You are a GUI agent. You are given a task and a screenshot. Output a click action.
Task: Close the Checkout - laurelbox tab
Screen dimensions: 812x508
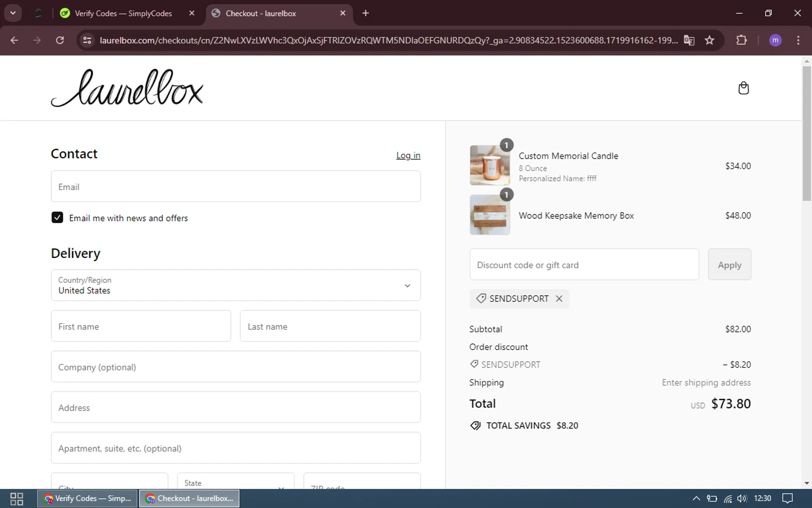pos(343,13)
